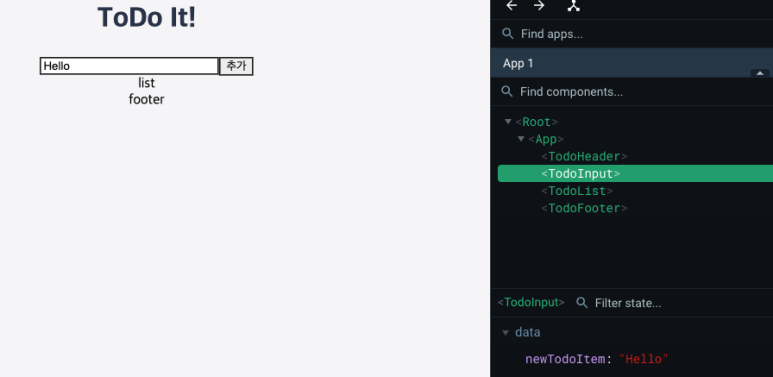773x377 pixels.
Task: Select the App component
Action: click(546, 139)
